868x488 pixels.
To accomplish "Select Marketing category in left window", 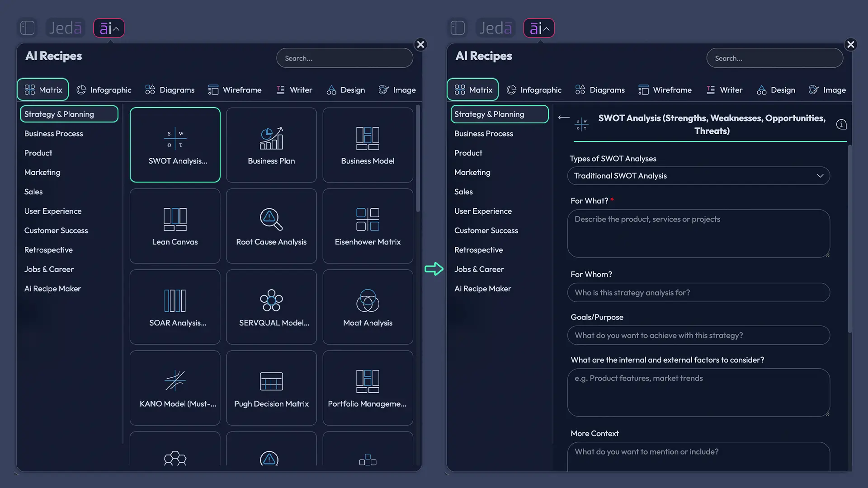I will (42, 172).
